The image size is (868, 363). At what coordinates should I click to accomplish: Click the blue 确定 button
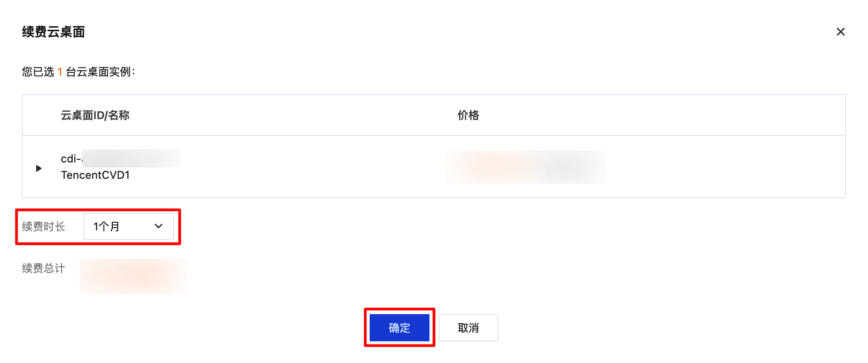click(x=399, y=328)
